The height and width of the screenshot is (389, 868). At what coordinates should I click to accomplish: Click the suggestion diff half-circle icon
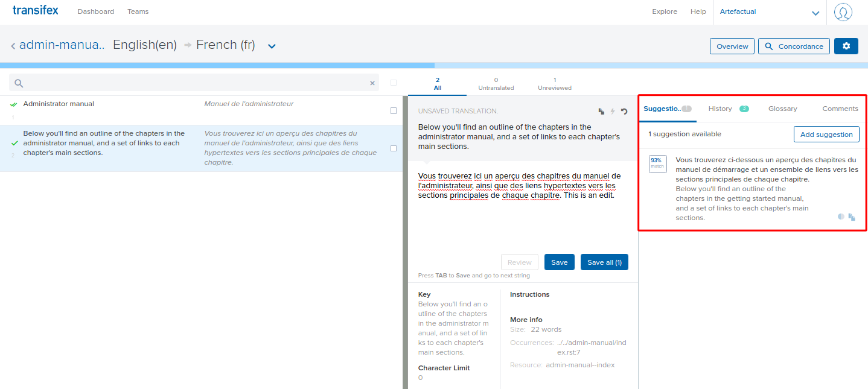pos(841,217)
